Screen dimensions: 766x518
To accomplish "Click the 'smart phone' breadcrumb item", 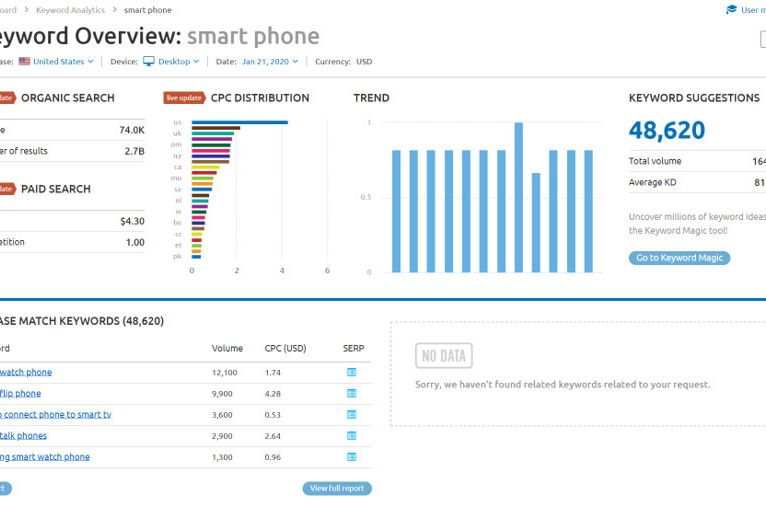I will coord(147,10).
